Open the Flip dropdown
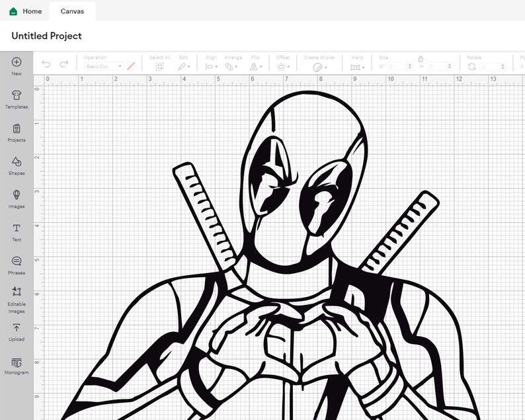 tap(256, 67)
